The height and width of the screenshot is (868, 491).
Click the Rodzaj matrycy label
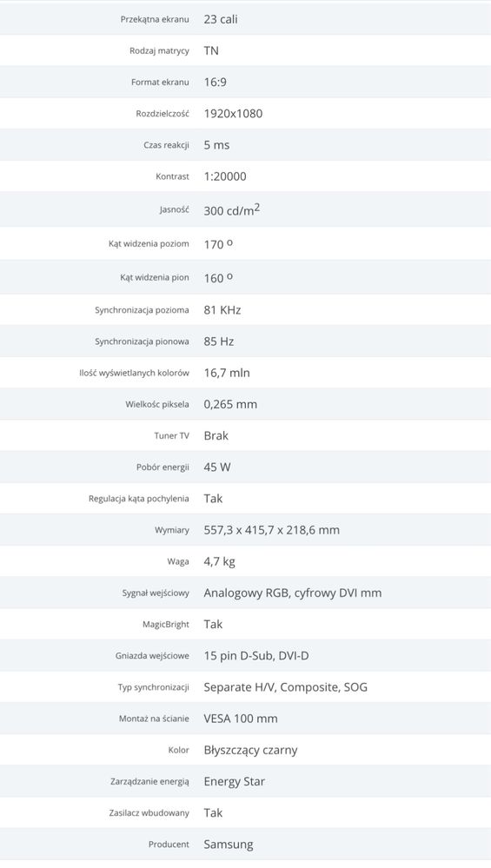point(159,51)
